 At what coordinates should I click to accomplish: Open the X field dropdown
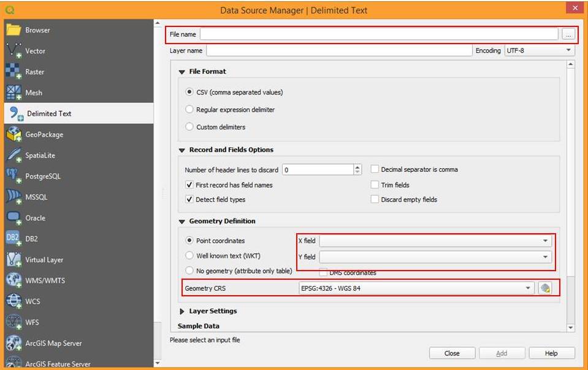(435, 241)
